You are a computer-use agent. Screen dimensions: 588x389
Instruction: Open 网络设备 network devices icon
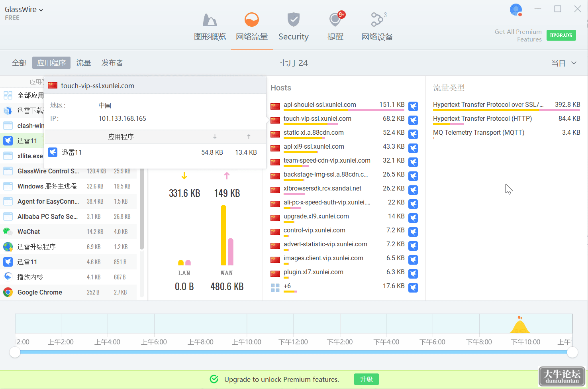point(377,20)
